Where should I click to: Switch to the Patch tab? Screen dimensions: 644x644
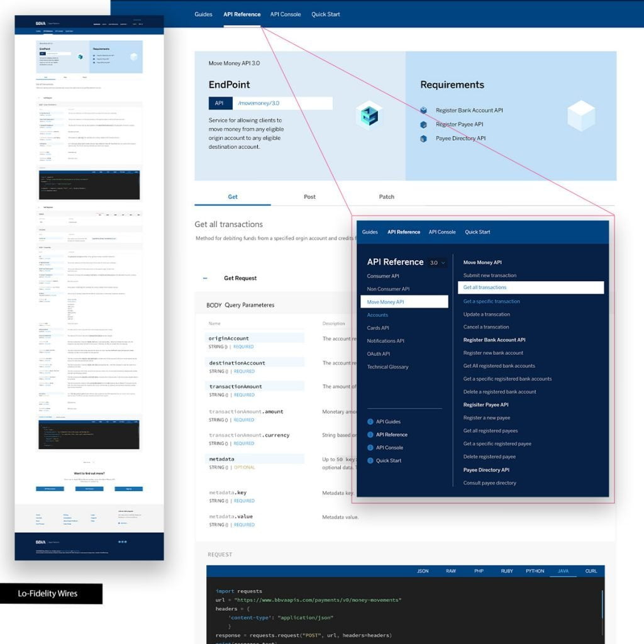[x=386, y=196]
